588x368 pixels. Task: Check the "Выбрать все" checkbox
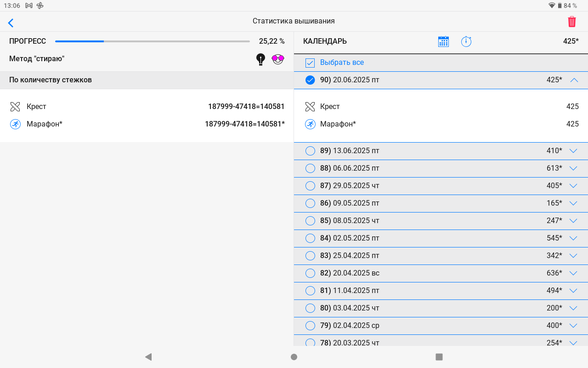[x=310, y=63]
